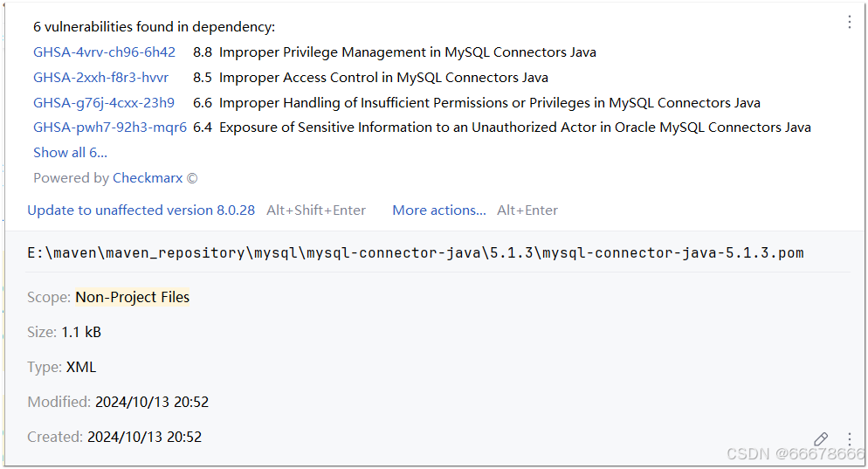This screenshot has height=469, width=868.
Task: Open the bottom-right vertical dots menu
Action: tap(849, 439)
